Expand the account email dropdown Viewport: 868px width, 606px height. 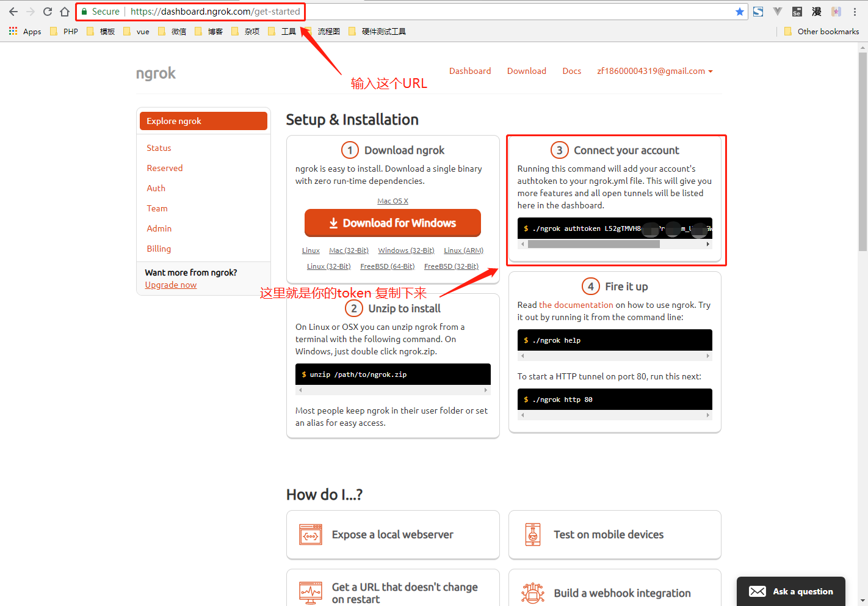pos(654,71)
